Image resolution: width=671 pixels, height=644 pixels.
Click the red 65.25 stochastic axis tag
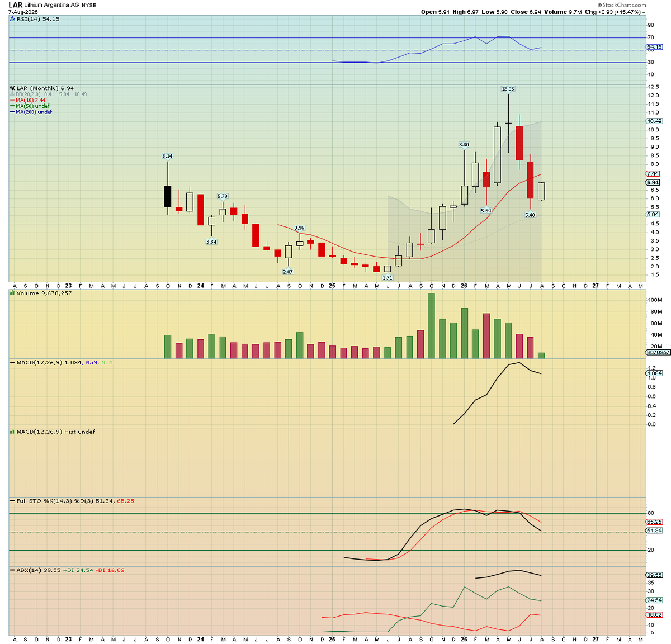tap(655, 522)
